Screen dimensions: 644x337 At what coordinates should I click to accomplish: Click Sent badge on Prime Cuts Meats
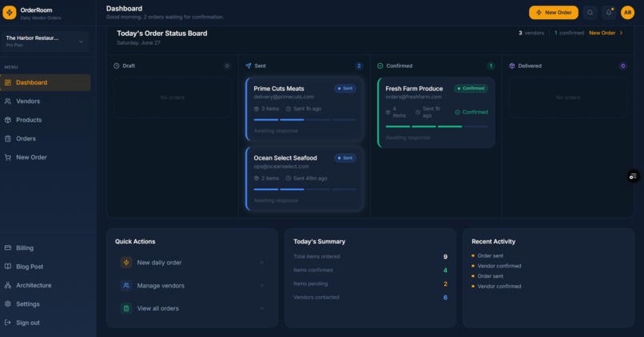coord(345,89)
